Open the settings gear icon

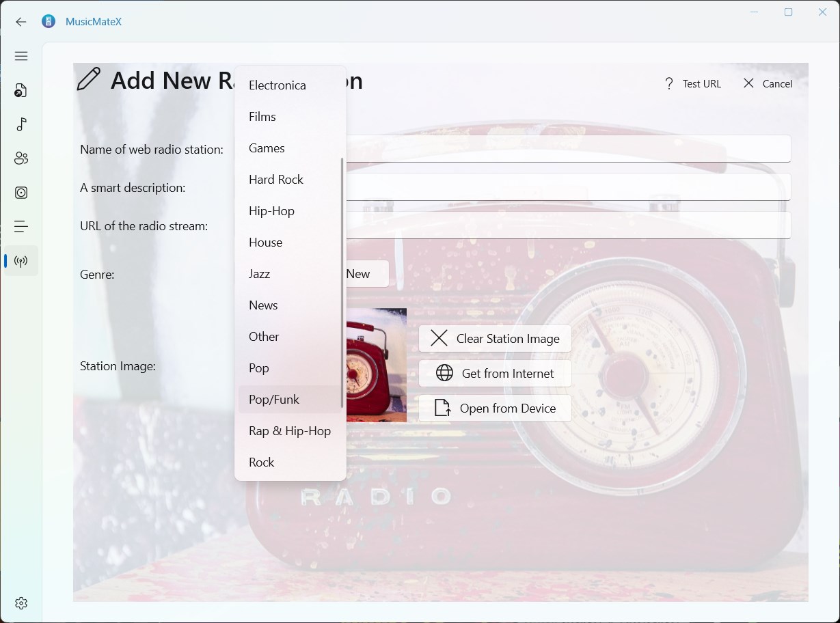coord(21,603)
